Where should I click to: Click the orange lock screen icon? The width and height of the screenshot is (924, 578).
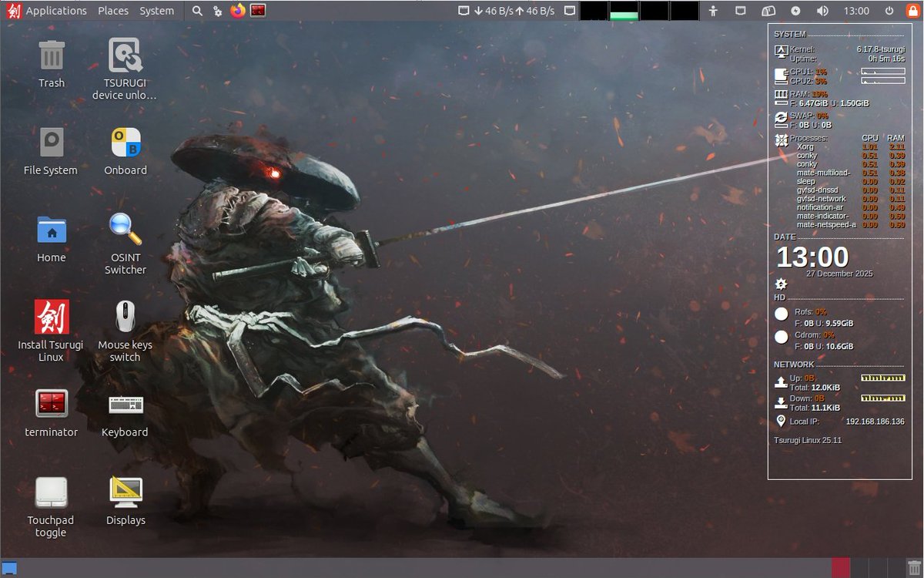(912, 11)
